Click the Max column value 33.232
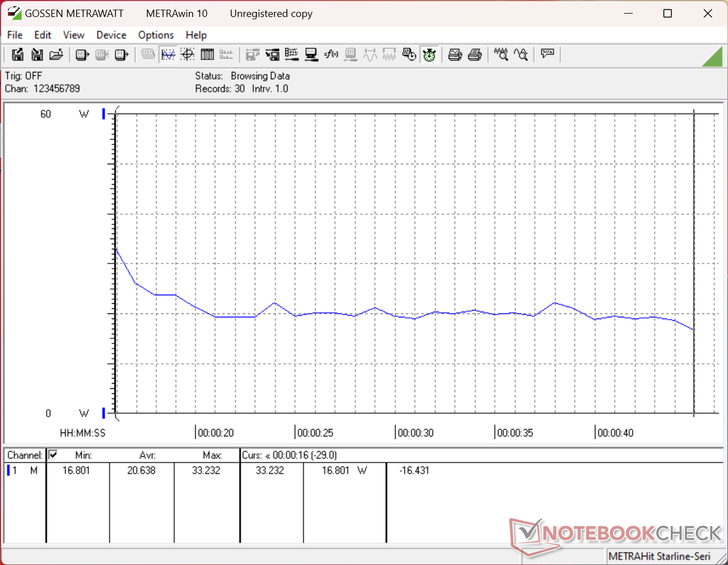The height and width of the screenshot is (565, 728). (206, 470)
